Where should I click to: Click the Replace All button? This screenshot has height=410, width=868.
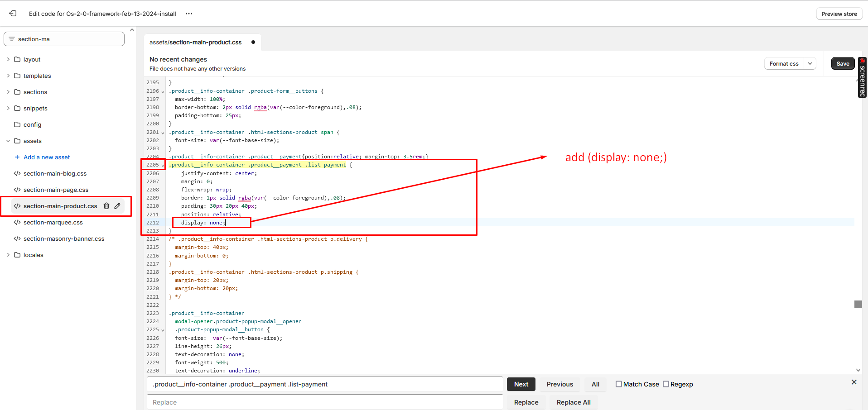(574, 402)
